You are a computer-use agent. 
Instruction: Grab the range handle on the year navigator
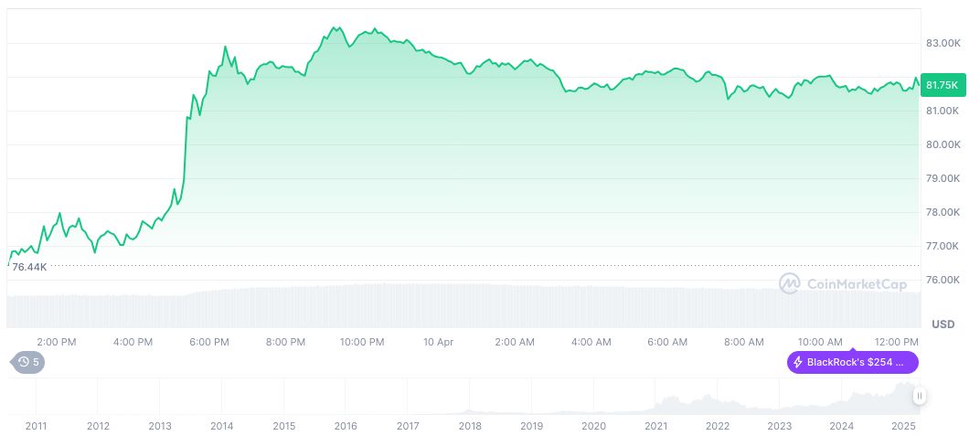point(919,396)
